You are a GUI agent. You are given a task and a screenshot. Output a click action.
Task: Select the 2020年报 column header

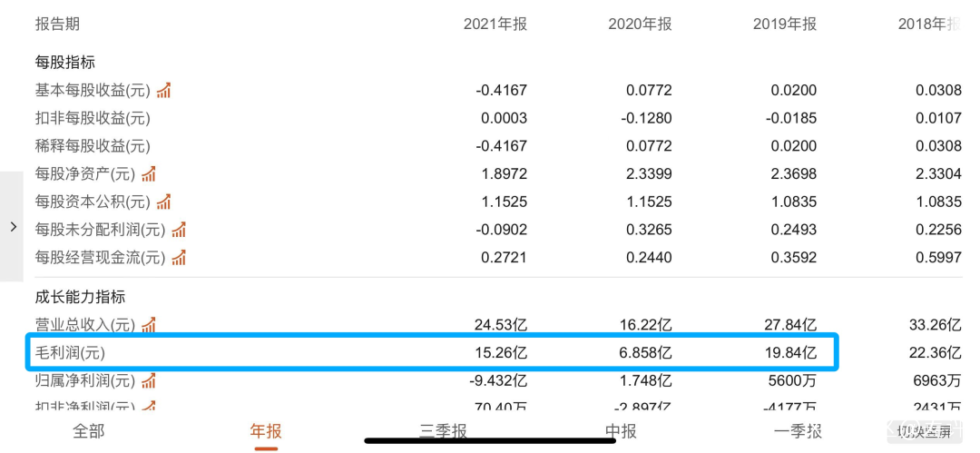point(640,25)
